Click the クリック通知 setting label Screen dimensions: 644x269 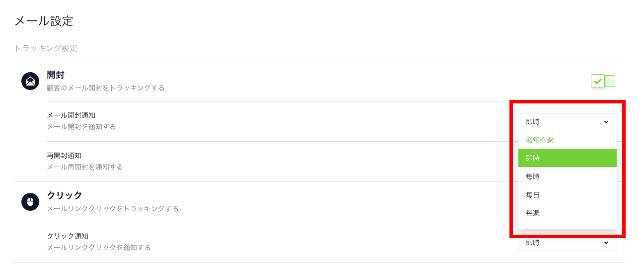(x=68, y=236)
